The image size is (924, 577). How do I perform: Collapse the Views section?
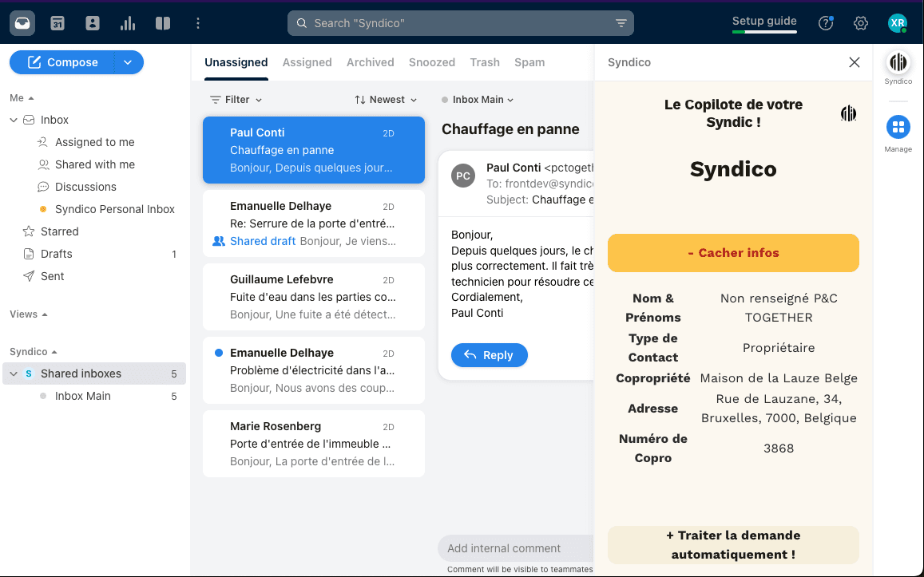click(45, 314)
